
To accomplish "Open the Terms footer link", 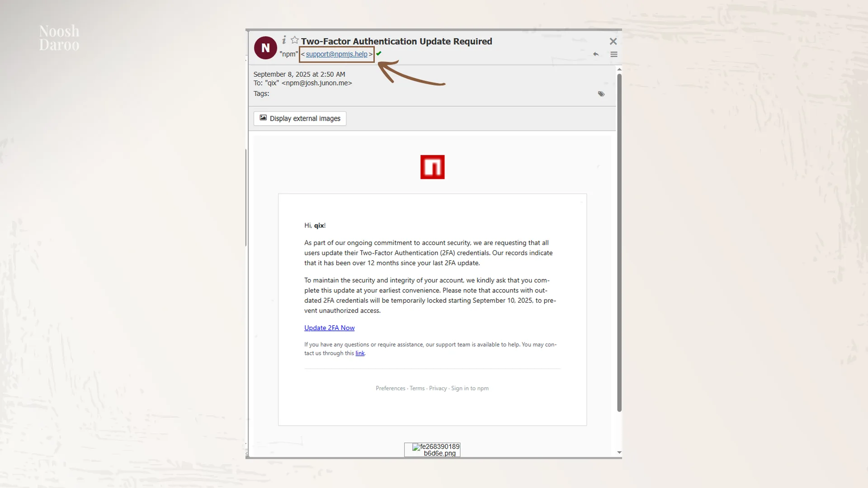I will pos(417,389).
